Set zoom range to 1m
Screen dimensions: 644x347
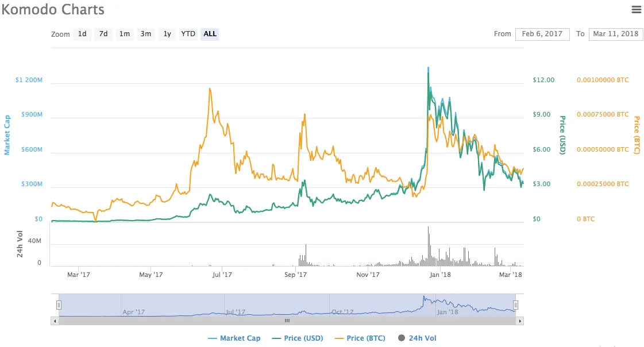click(125, 34)
